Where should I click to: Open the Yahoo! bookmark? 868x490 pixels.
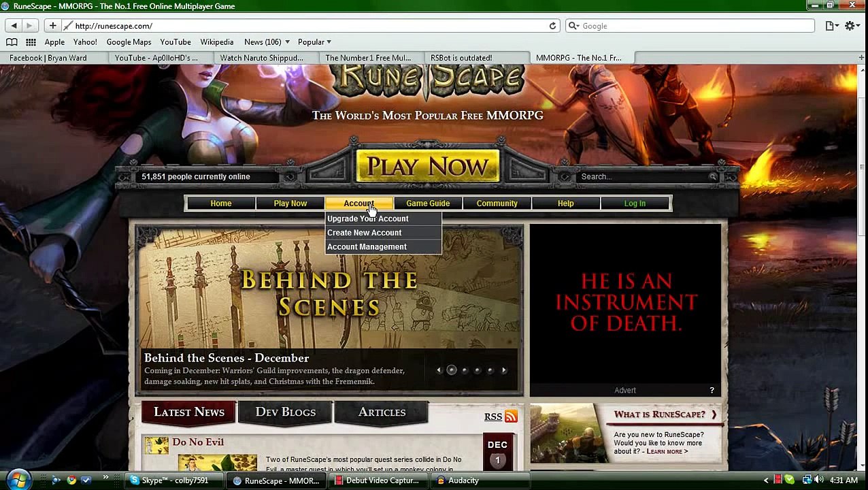(x=85, y=42)
